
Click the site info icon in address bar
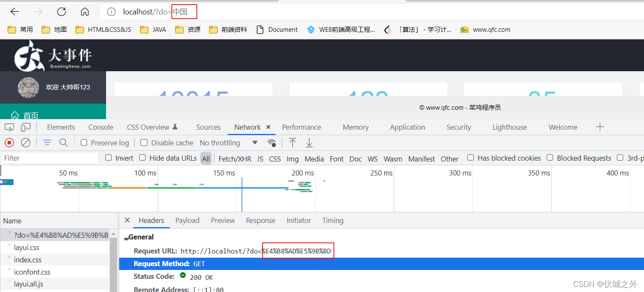[111, 12]
